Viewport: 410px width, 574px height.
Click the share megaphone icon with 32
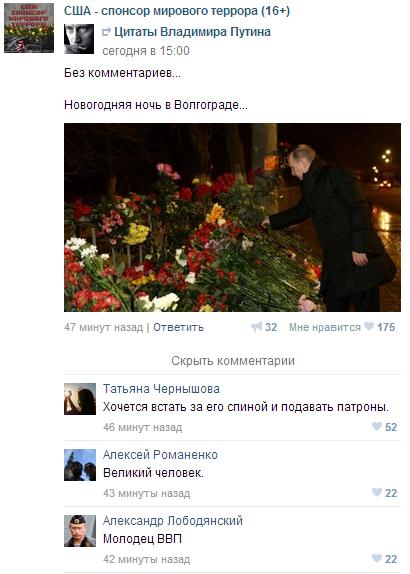257,326
